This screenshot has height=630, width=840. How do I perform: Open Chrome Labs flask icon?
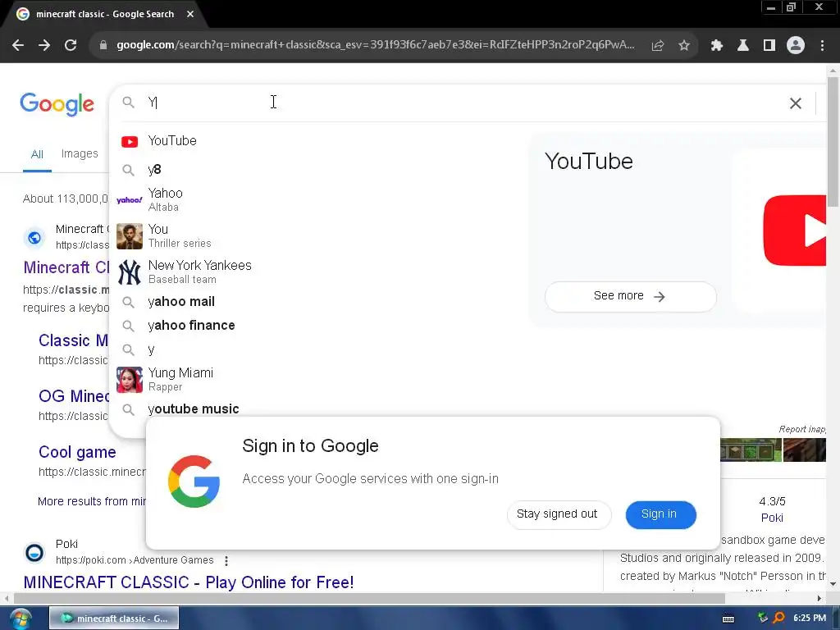743,46
